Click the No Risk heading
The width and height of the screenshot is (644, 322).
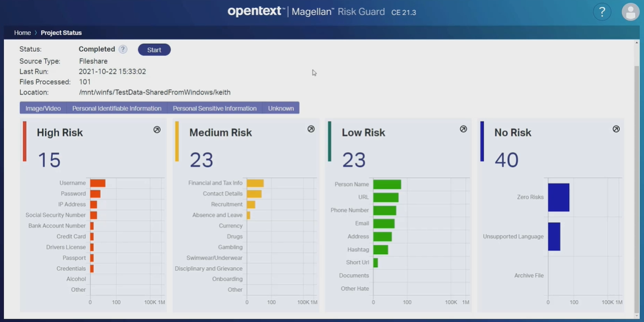coord(513,133)
